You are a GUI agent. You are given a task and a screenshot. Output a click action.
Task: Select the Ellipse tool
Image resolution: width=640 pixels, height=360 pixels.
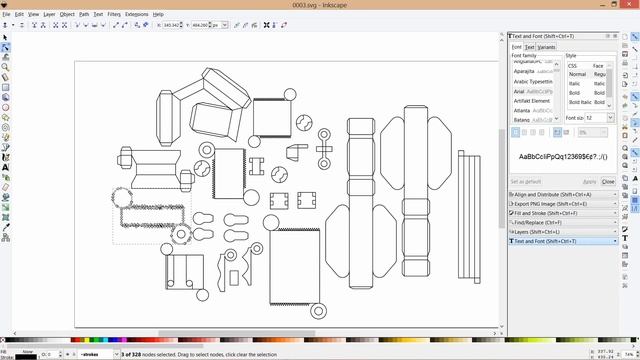pyautogui.click(x=5, y=107)
